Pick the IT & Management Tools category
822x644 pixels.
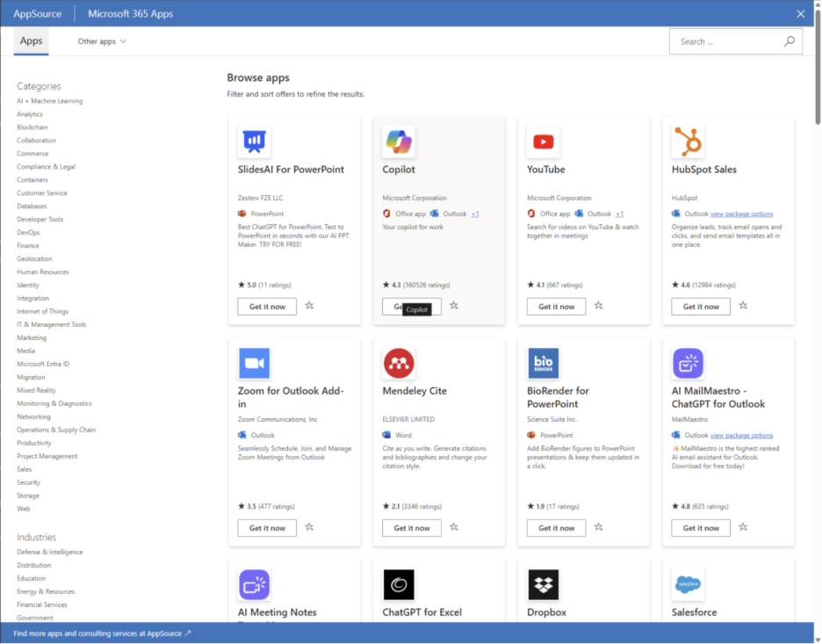51,324
